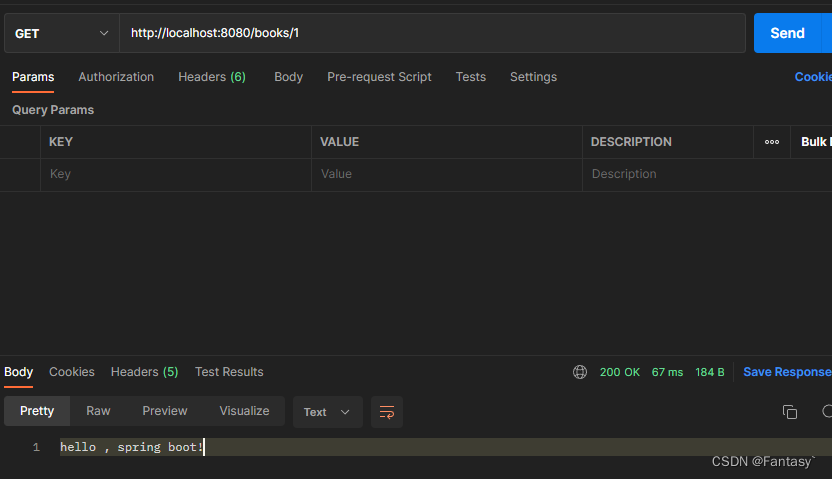Open the response Headers (5) tab

(144, 372)
